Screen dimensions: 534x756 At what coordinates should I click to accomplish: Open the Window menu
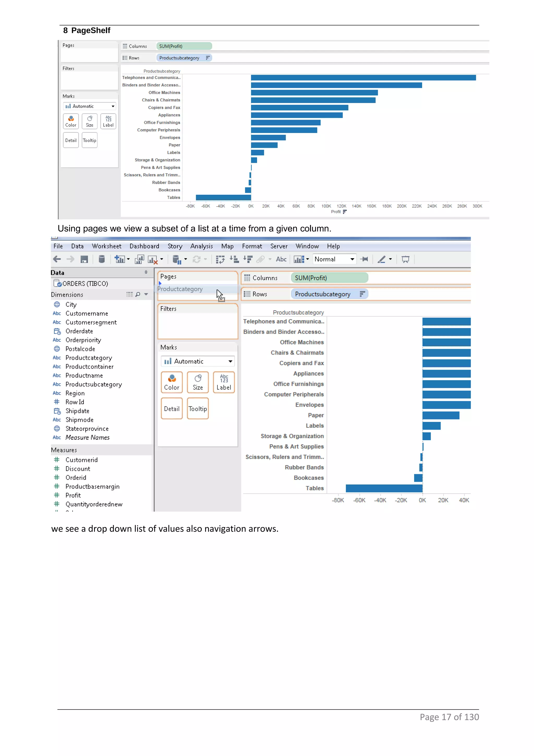307,246
